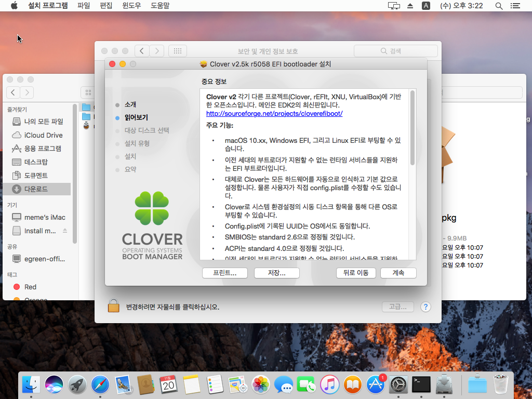Open System Preferences from the Dock

[x=398, y=385]
